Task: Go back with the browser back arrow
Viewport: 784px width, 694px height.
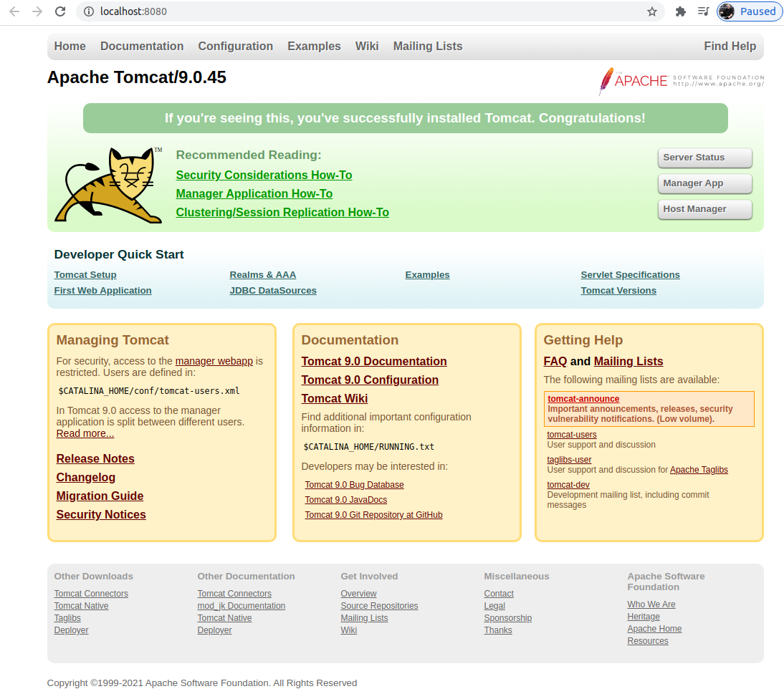Action: click(x=14, y=11)
